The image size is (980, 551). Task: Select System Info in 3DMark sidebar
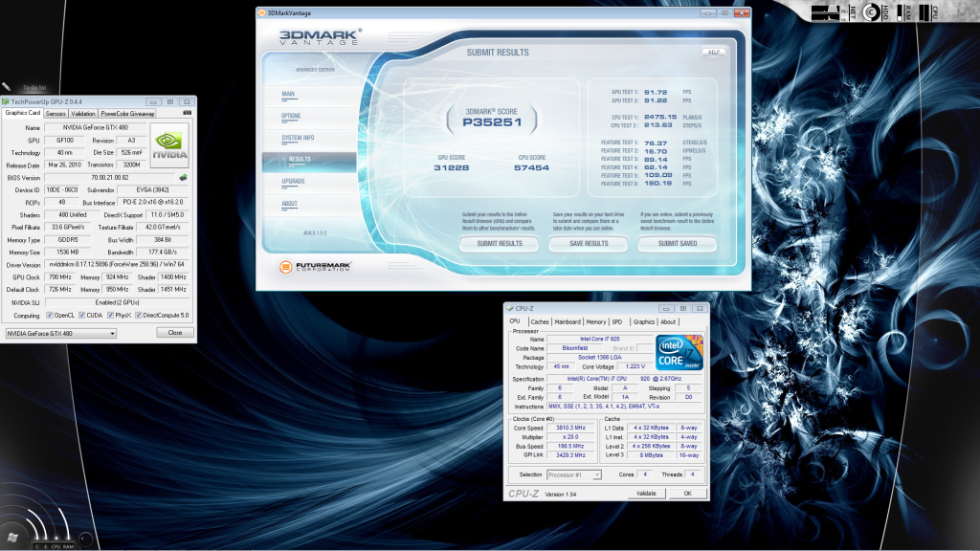point(298,138)
